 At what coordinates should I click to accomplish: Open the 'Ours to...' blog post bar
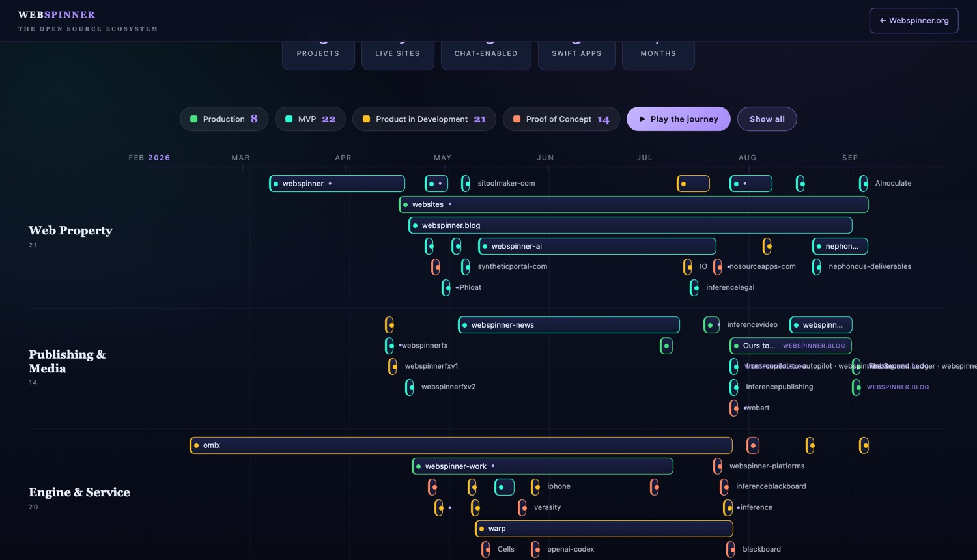pyautogui.click(x=791, y=346)
